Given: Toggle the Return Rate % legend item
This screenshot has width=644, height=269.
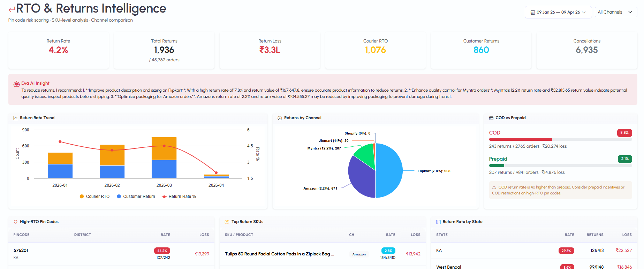Looking at the screenshot, I should [x=179, y=197].
